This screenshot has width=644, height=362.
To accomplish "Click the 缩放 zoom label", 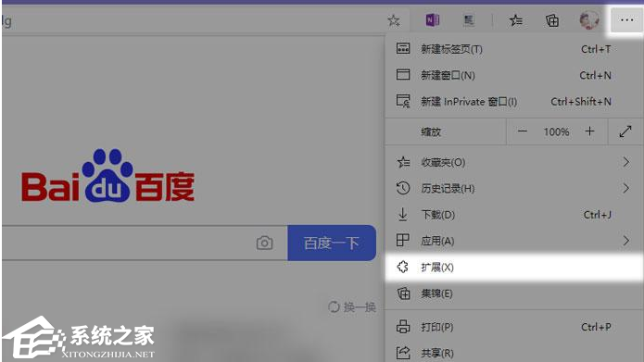I will 431,132.
